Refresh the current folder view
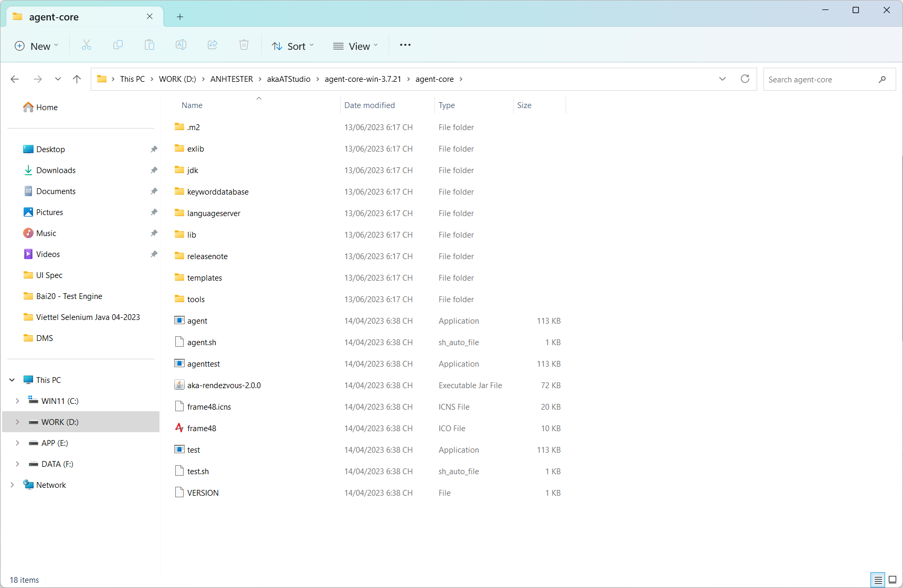Screen dimensions: 903x588 click(x=745, y=79)
